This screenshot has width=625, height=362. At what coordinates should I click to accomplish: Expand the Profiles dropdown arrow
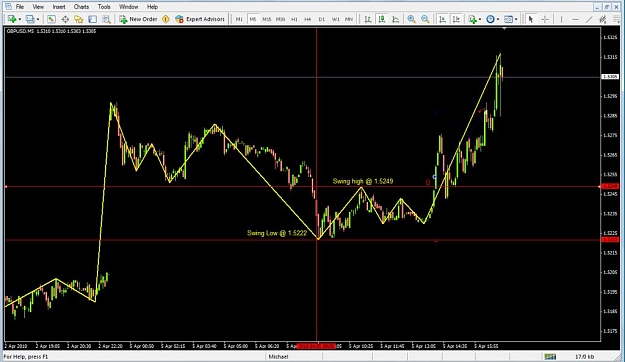(x=38, y=19)
